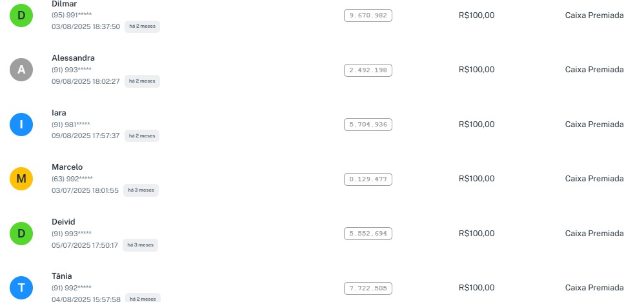Select ticket number 2.492.198
The image size is (644, 302).
368,70
